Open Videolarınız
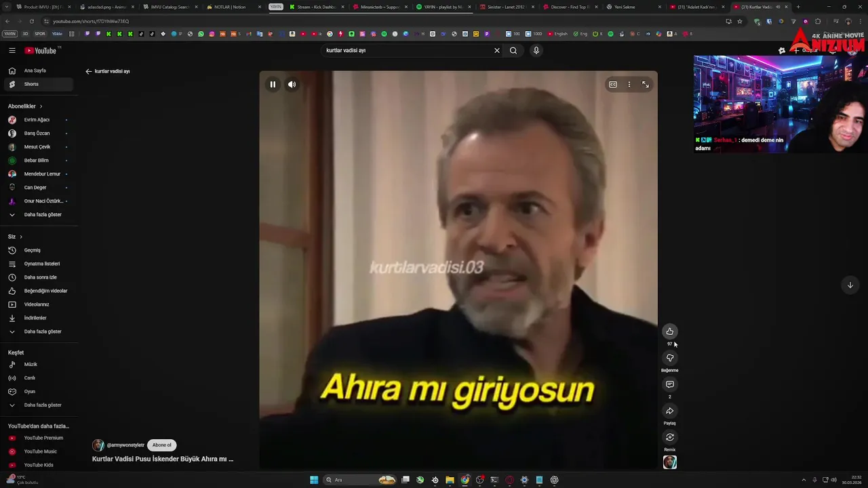Viewport: 868px width, 488px height. (39, 304)
